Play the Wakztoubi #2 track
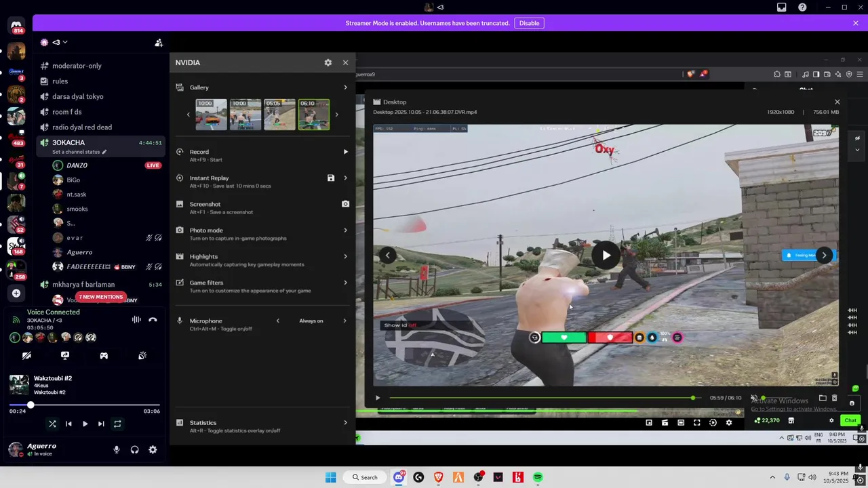 click(85, 424)
